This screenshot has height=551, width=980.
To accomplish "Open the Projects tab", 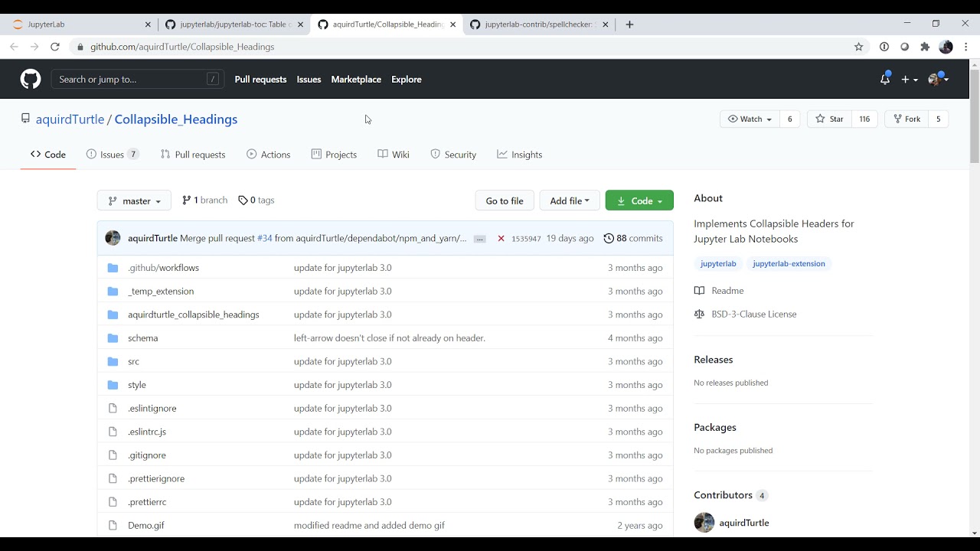I will click(x=334, y=155).
